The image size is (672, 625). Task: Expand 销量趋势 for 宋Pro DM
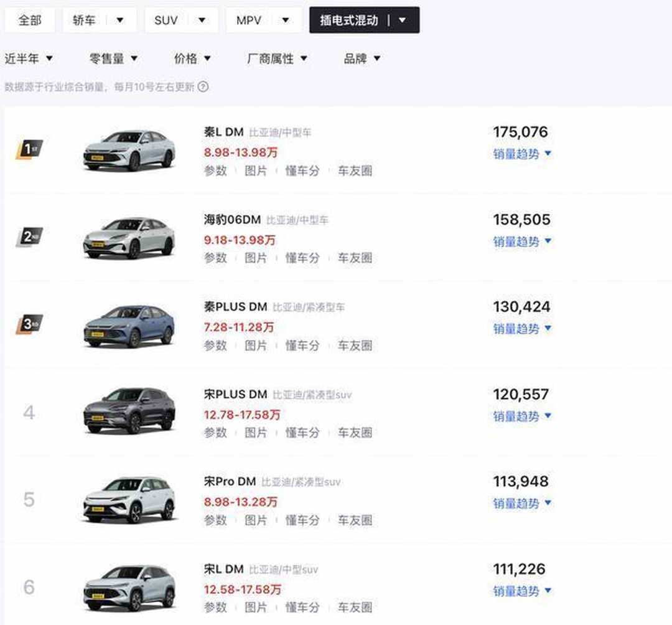pos(522,503)
